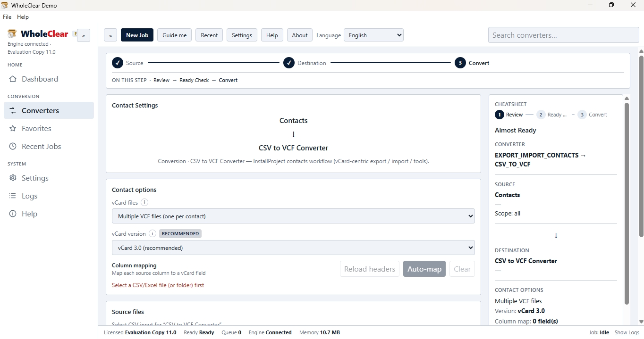Click the cheatsheet panel scrollbar
Viewport: 644px width, 339px height.
tap(627, 203)
